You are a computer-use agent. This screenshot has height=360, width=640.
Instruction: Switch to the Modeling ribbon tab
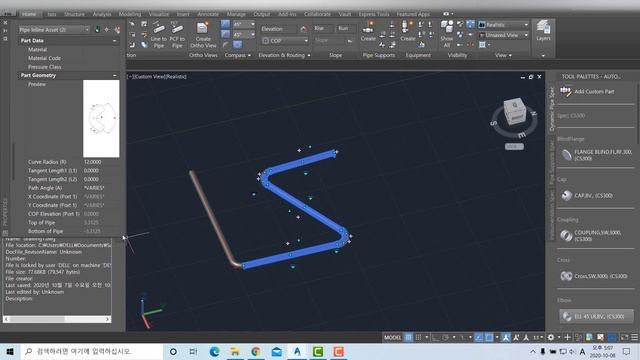click(130, 14)
